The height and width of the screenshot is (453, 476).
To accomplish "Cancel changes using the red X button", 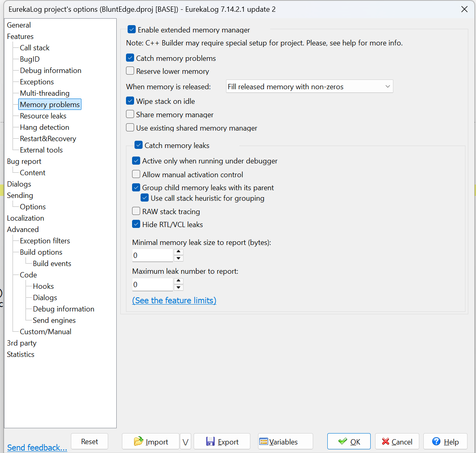I will (x=397, y=442).
